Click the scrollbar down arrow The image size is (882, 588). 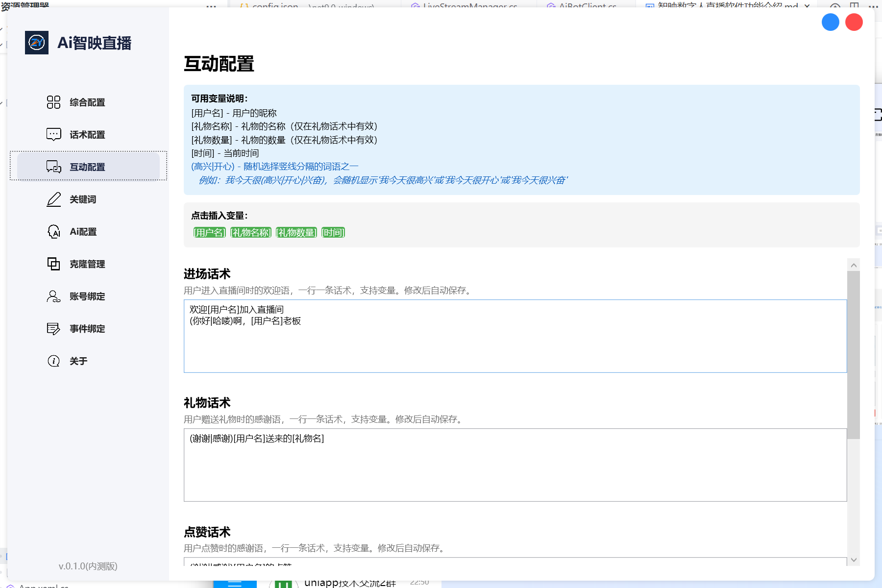point(854,560)
